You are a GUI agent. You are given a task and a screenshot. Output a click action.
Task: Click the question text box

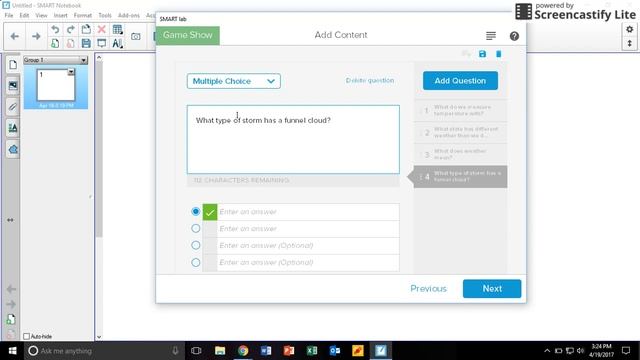pyautogui.click(x=293, y=139)
